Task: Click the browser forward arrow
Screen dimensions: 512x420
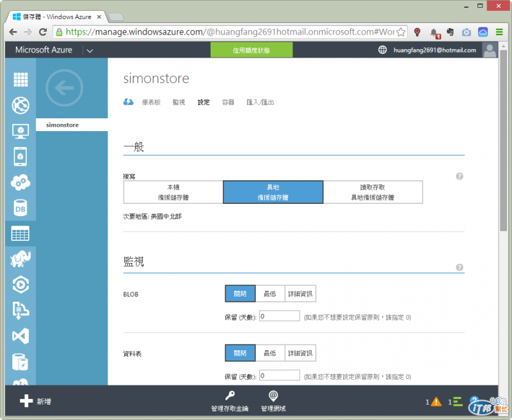Action: pos(28,32)
